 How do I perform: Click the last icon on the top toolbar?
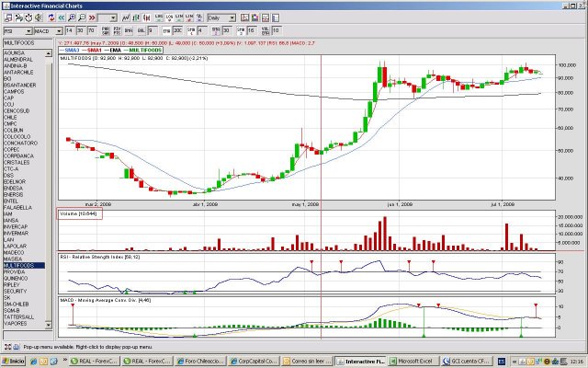pyautogui.click(x=276, y=17)
